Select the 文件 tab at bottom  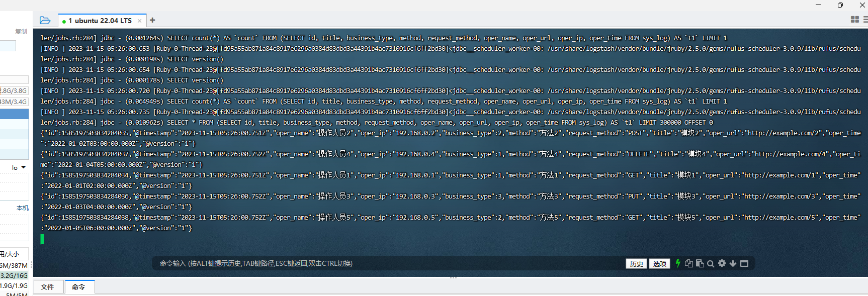click(47, 287)
